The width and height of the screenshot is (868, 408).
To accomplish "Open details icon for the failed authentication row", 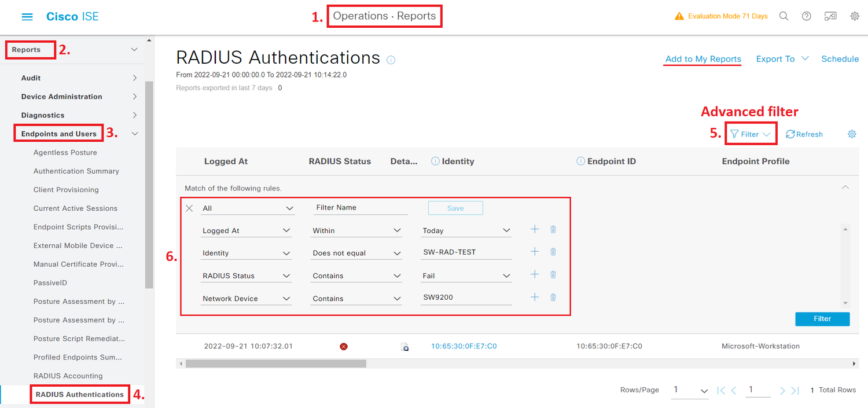I will [404, 346].
